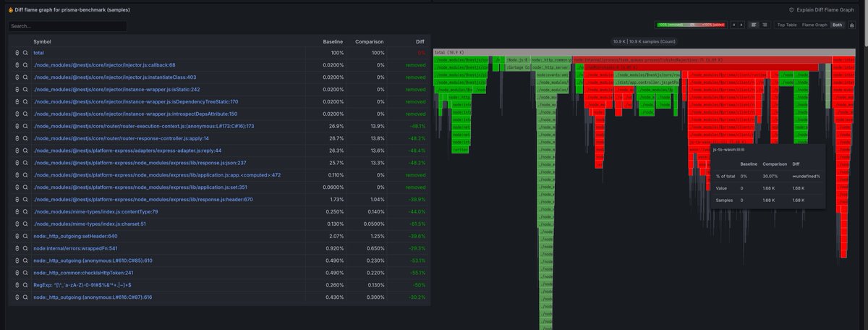This screenshot has width=868, height=330.
Task: Click the sandwich icon for instance-wrapper.js:isStatic:242
Action: (17, 90)
